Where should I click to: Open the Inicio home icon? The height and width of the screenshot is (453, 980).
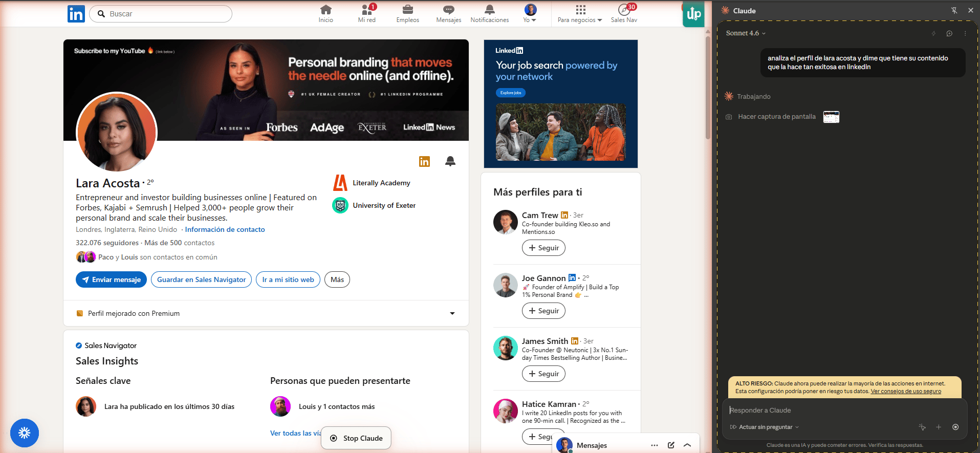pos(325,13)
